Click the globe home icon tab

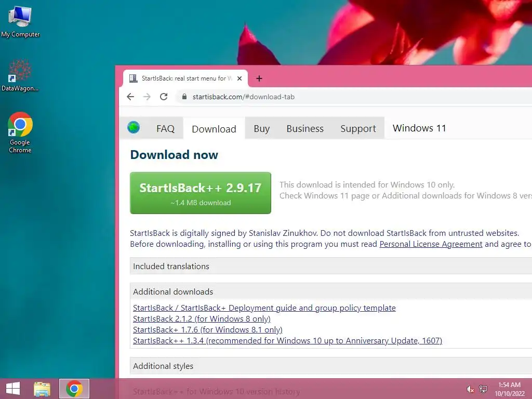coord(134,128)
